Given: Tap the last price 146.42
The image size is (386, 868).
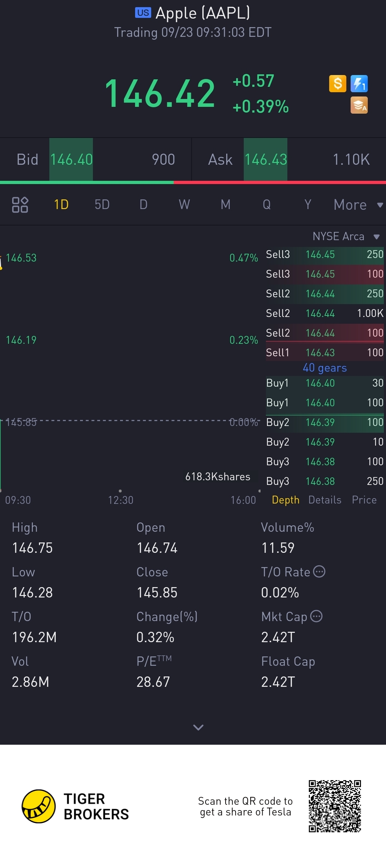Looking at the screenshot, I should 160,94.
